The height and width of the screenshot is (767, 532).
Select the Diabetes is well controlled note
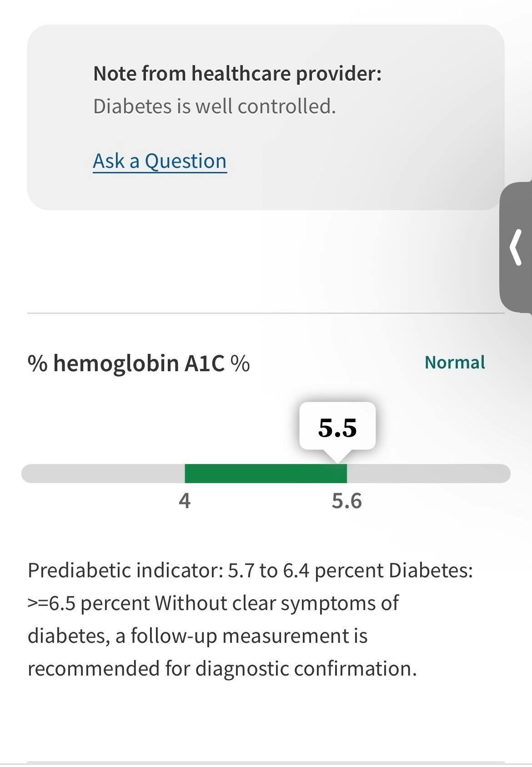[x=214, y=106]
